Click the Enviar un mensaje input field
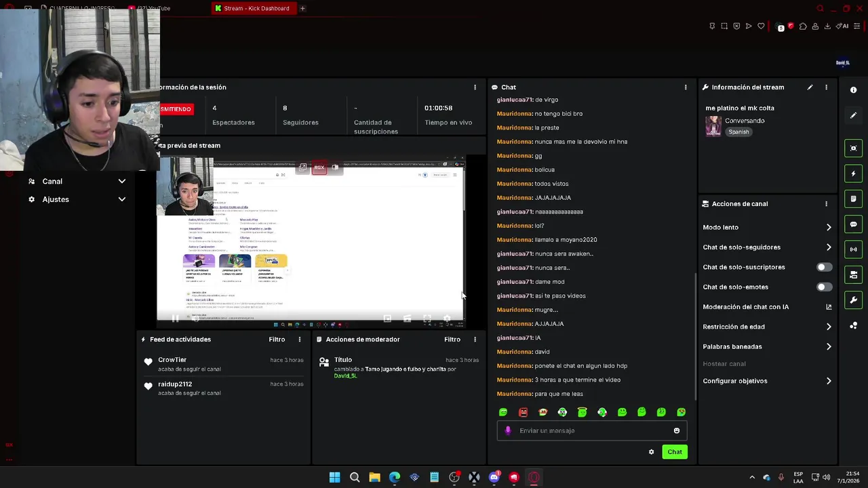This screenshot has height=488, width=868. [x=591, y=430]
